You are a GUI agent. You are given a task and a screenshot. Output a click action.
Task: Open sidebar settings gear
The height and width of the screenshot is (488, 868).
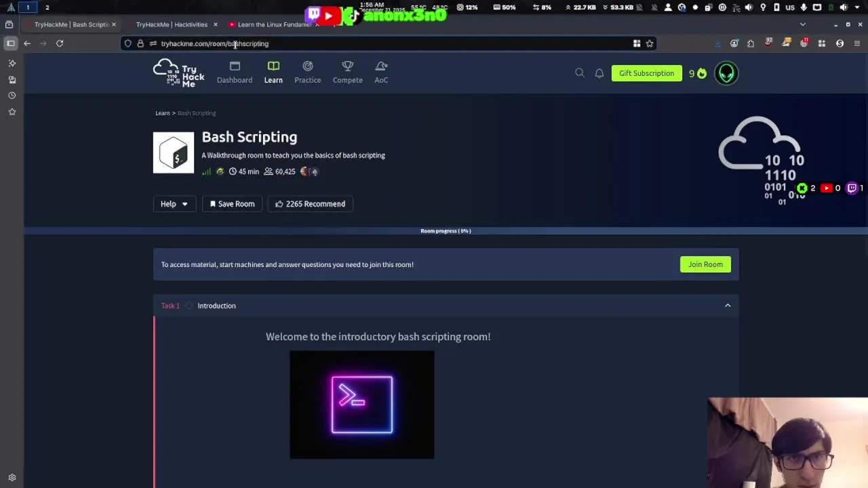point(12,478)
